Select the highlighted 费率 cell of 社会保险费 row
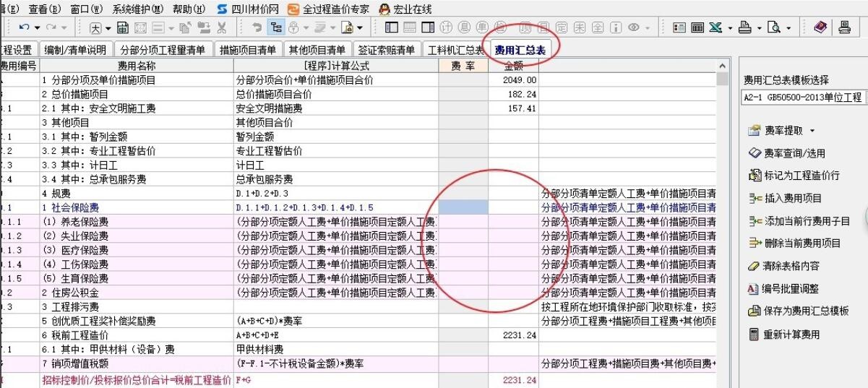The width and height of the screenshot is (868, 388). pos(463,207)
